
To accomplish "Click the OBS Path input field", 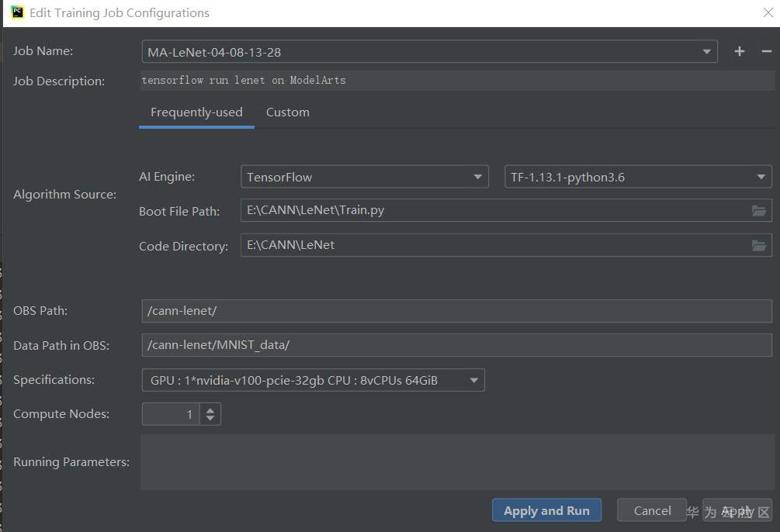I will (x=456, y=311).
